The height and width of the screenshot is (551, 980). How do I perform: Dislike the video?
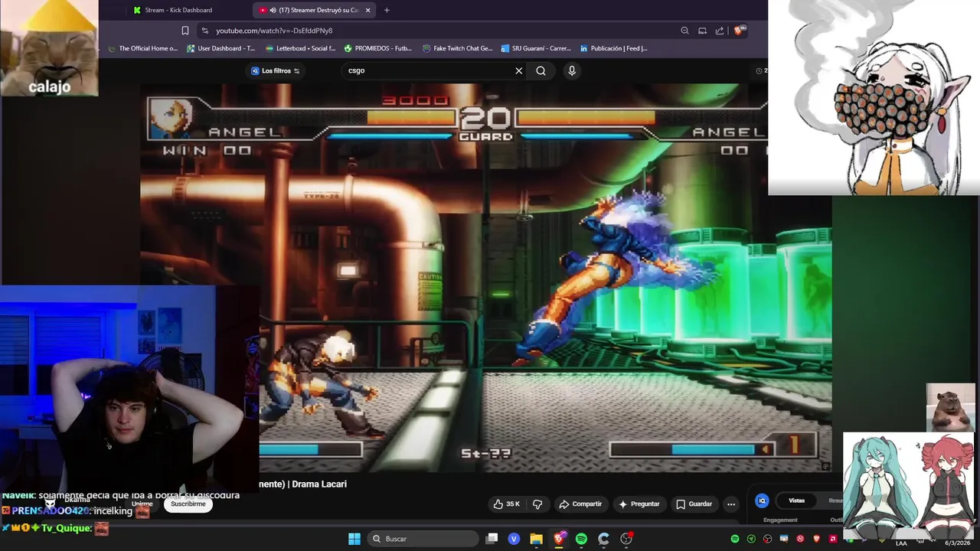coord(537,504)
